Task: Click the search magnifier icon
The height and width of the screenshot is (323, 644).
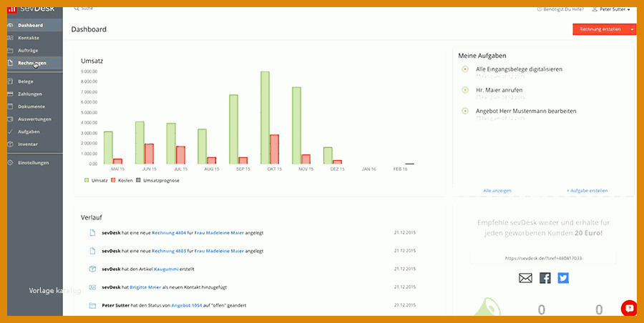Action: (x=77, y=8)
